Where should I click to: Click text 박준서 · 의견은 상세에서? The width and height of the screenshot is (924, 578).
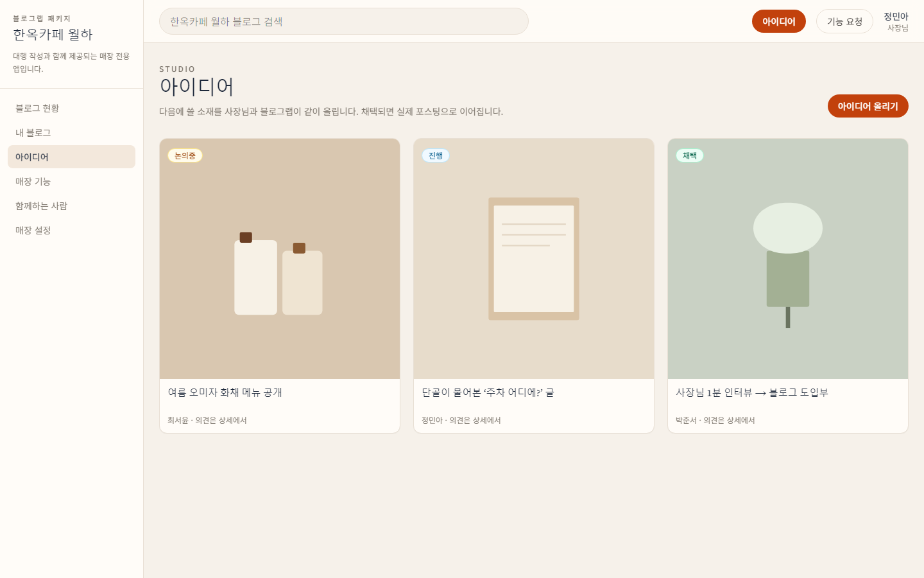pos(715,420)
